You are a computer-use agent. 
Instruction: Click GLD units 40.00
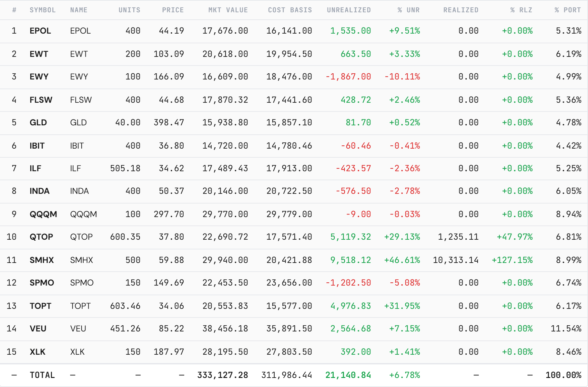(x=128, y=122)
